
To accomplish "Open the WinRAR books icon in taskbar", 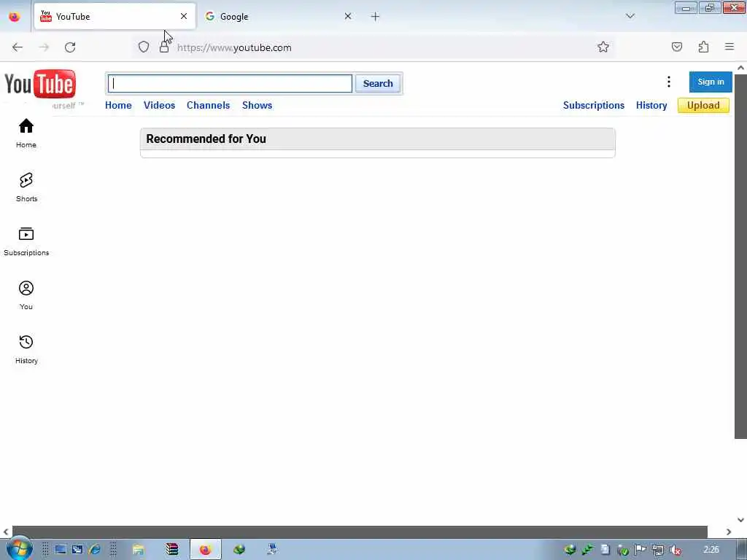I will coord(172,550).
